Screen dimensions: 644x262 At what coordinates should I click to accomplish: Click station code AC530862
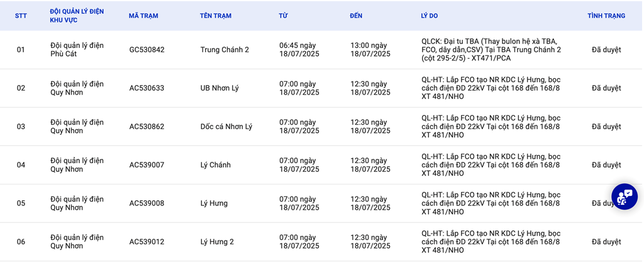tap(147, 127)
